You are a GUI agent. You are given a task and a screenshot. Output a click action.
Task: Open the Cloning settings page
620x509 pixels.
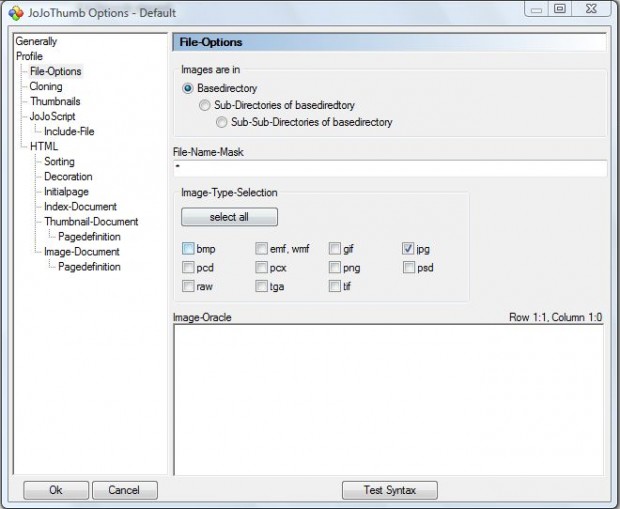click(46, 86)
